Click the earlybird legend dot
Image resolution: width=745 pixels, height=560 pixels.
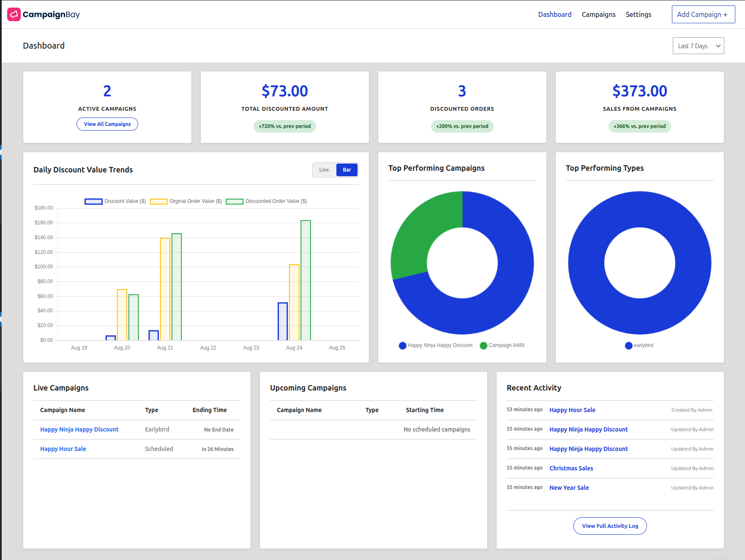pos(628,345)
